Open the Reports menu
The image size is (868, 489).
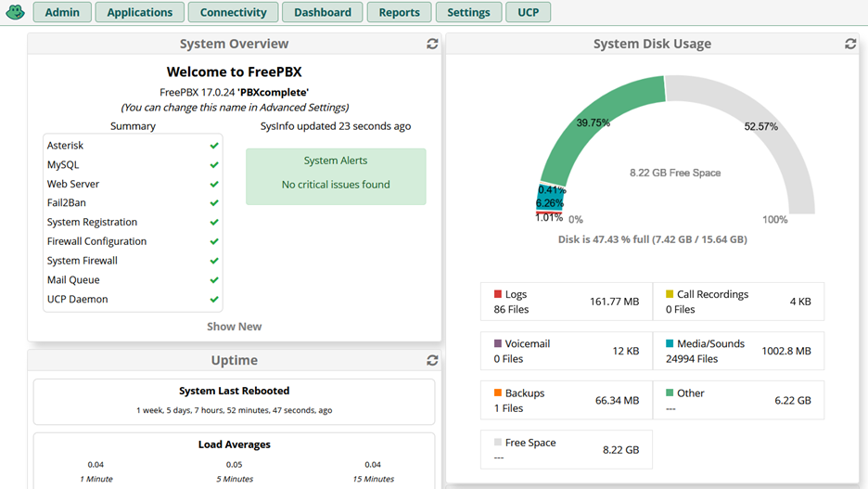pos(399,12)
